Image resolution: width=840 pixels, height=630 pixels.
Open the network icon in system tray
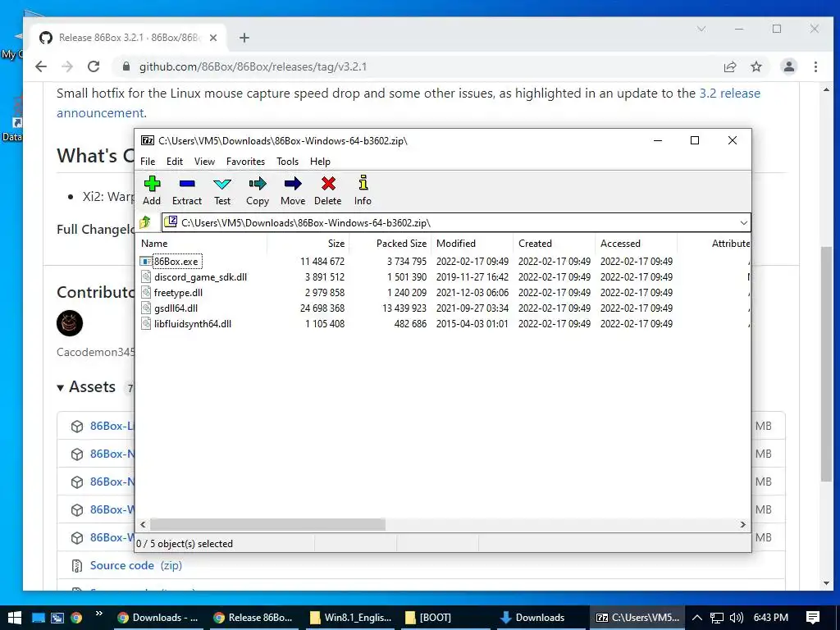click(717, 618)
